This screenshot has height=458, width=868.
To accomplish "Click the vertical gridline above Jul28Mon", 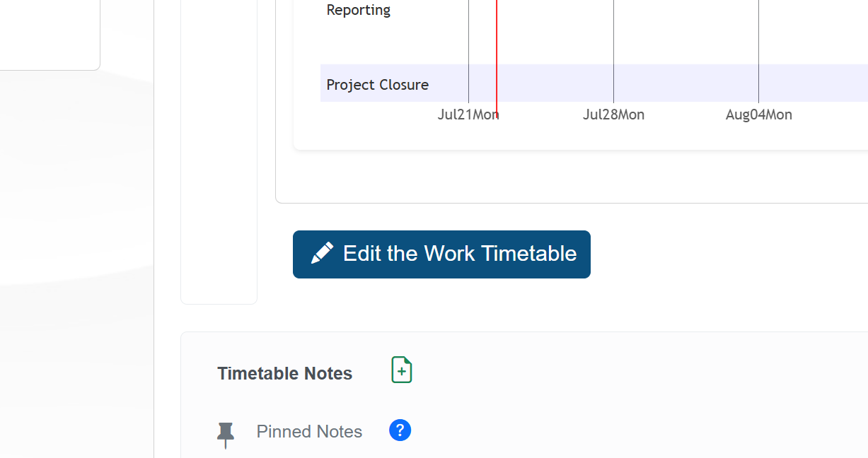I will tap(613, 42).
